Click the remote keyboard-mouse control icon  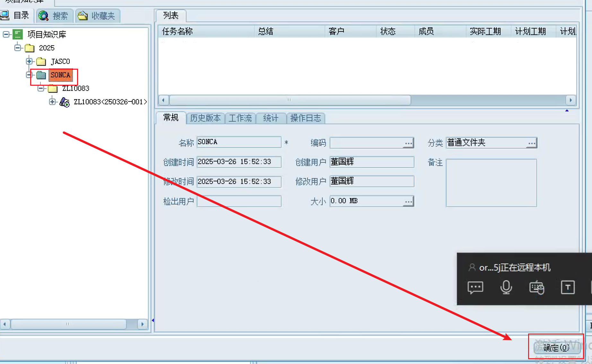pos(537,287)
